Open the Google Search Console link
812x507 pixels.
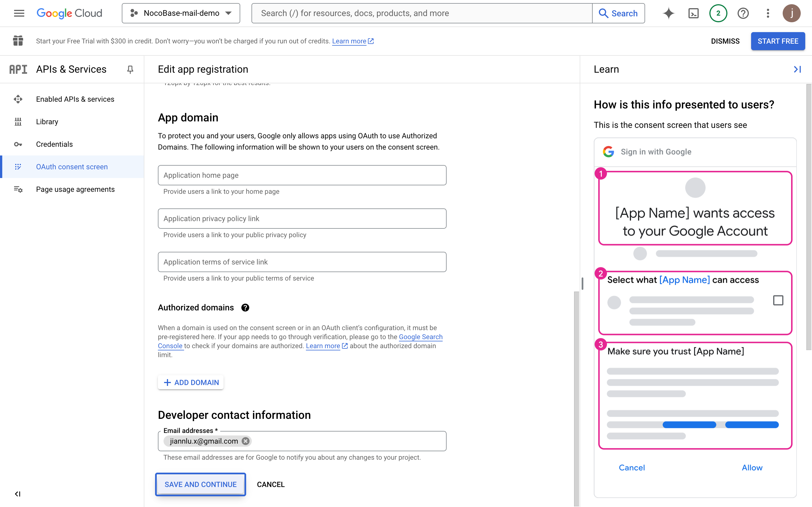coord(420,337)
